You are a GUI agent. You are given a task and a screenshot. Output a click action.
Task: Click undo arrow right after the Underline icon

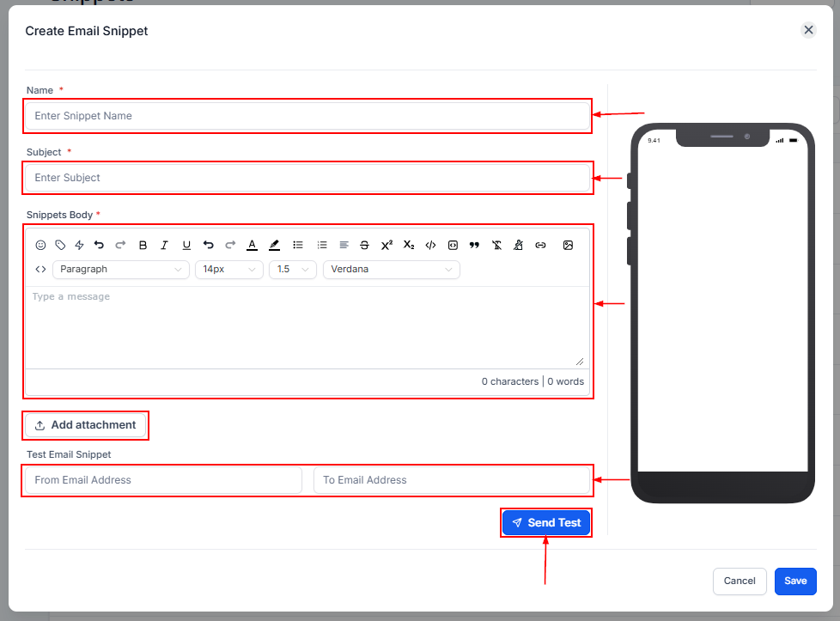209,245
